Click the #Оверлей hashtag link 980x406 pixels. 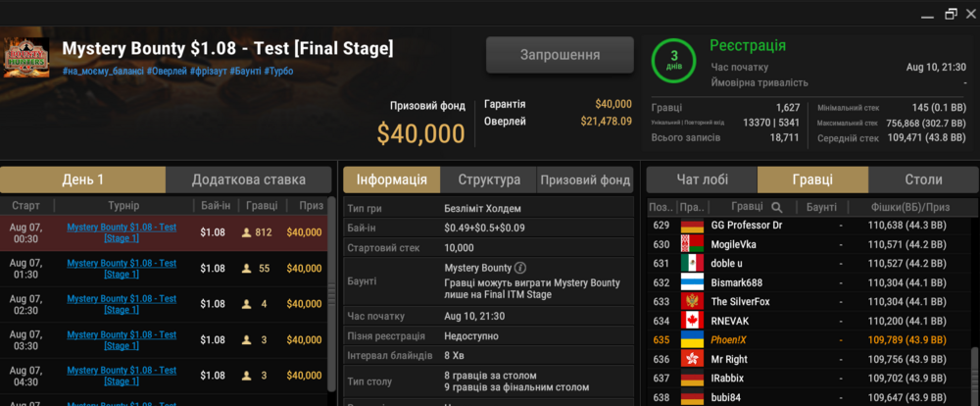167,72
